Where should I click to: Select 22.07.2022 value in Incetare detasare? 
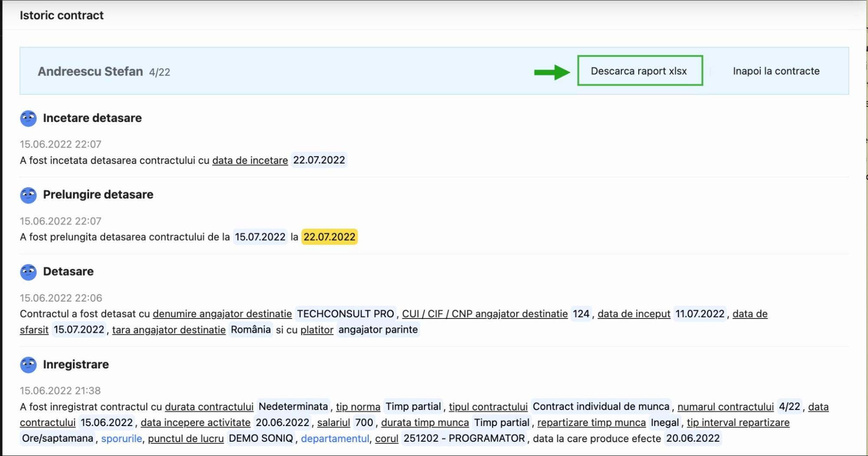click(319, 160)
